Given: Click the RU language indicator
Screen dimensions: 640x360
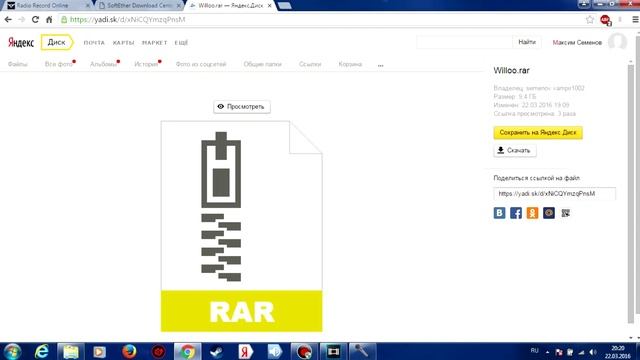Looking at the screenshot, I should [534, 351].
